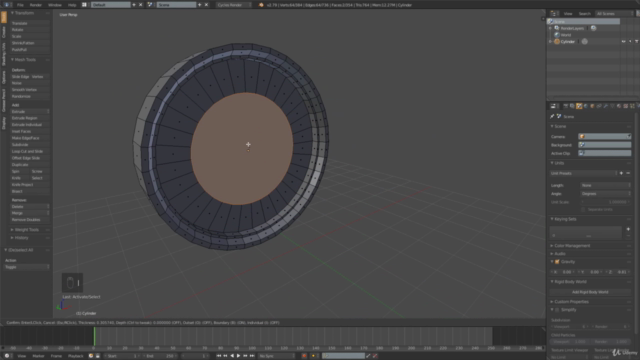This screenshot has height=360, width=640.
Task: Toggle automatic keyframe record button
Action: point(304,356)
